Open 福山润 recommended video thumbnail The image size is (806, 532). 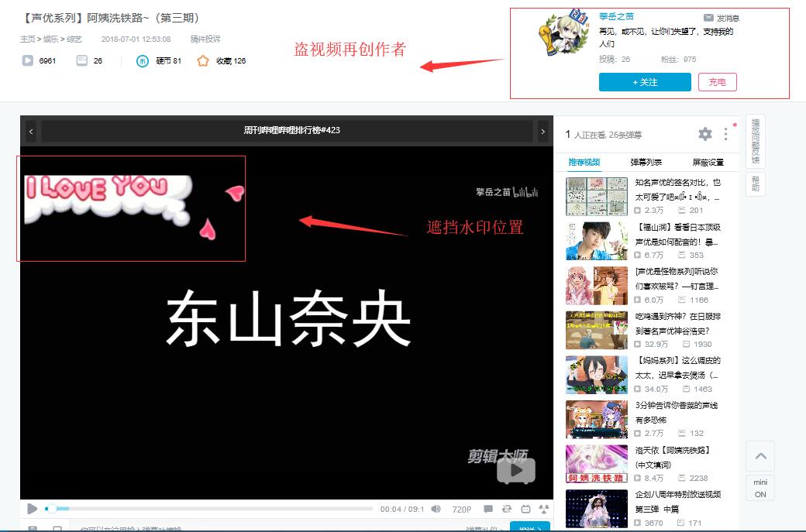596,242
